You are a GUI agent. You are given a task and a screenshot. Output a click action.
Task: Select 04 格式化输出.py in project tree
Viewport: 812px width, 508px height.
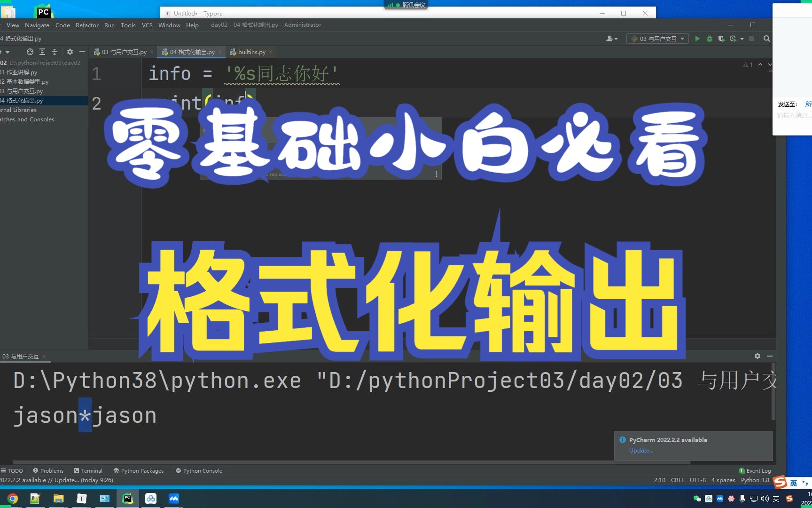pyautogui.click(x=44, y=100)
